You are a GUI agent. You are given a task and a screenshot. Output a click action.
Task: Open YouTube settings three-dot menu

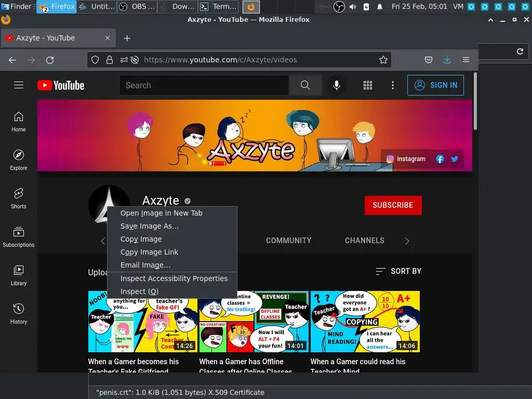click(x=393, y=85)
